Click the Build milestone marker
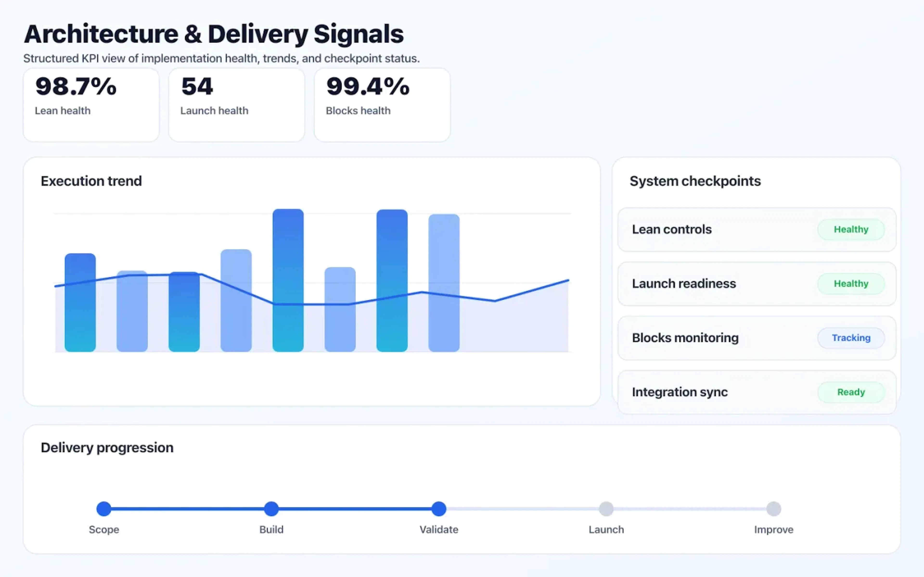Image resolution: width=924 pixels, height=577 pixels. 271,508
